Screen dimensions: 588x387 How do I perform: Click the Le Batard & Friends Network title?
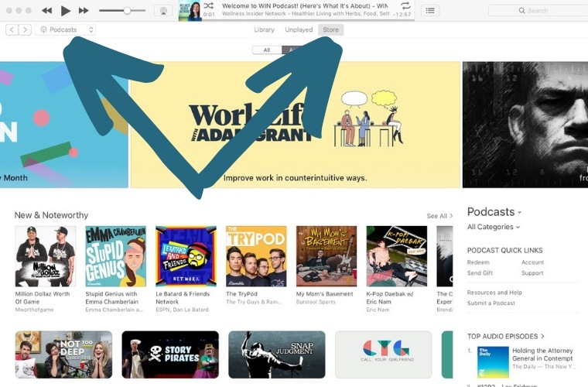(183, 298)
